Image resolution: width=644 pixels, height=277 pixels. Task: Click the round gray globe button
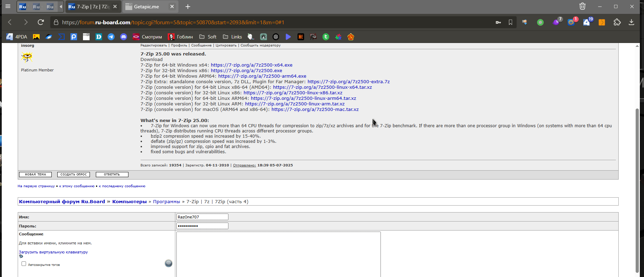coord(168,263)
